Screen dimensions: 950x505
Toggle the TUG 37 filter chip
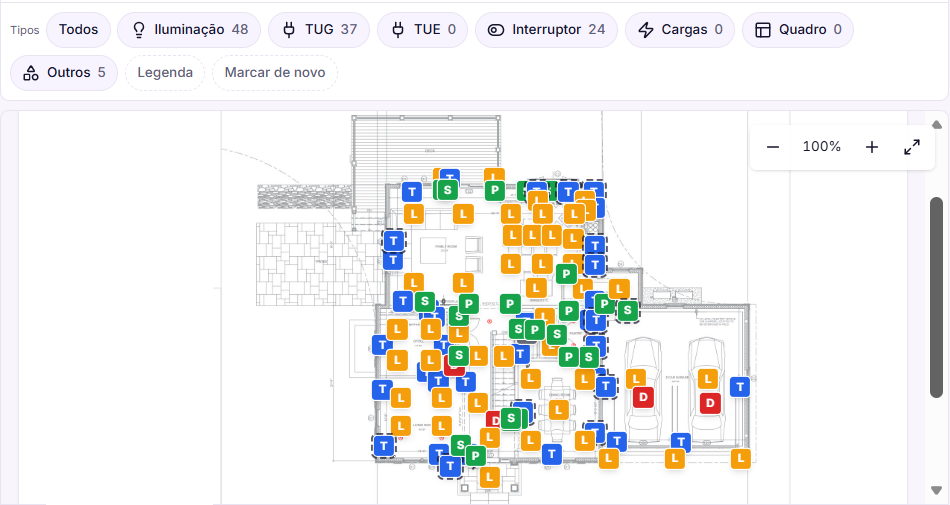point(319,30)
